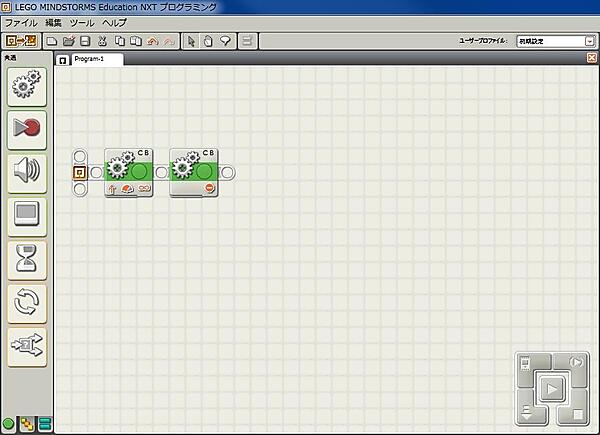This screenshot has width=600, height=435.
Task: Open the ツール menu
Action: (x=83, y=22)
